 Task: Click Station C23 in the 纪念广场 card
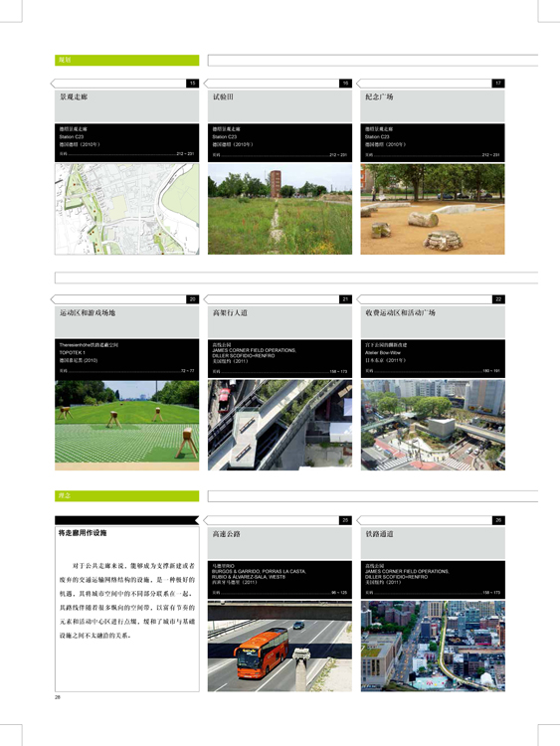click(377, 137)
